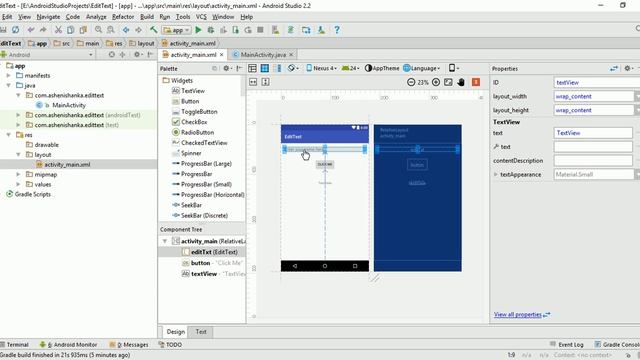Open the Nexus 4 device dropdown
This screenshot has height=360, width=640.
(x=321, y=68)
